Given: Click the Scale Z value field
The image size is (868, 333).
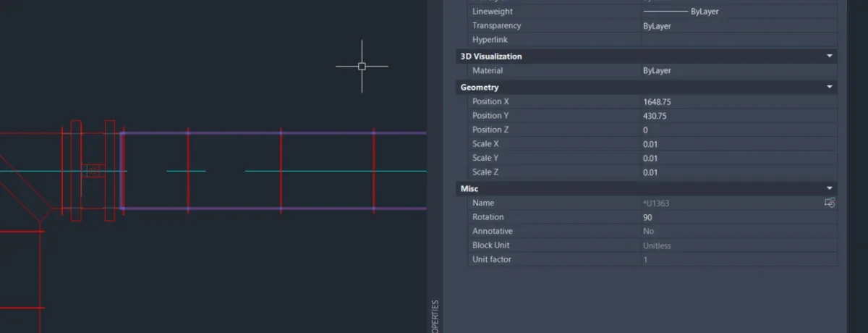Looking at the screenshot, I should click(x=738, y=172).
